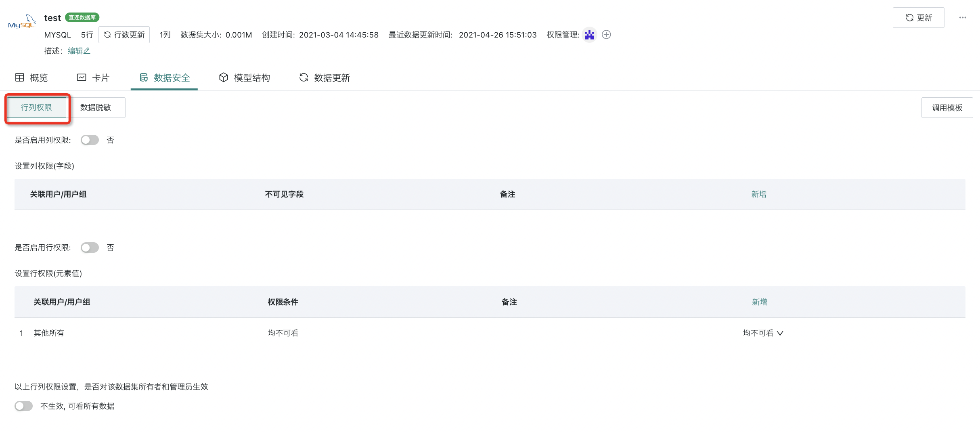Image resolution: width=980 pixels, height=432 pixels.
Task: Switch to the 数据脱敏 sub-tab
Action: pyautogui.click(x=96, y=107)
